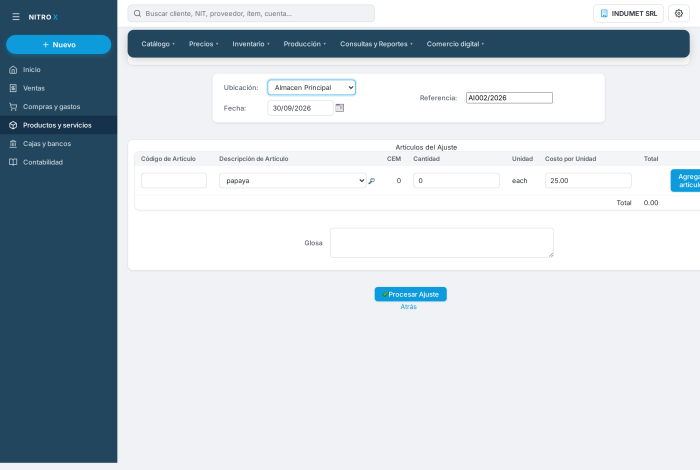Open Contabilidad in sidebar
This screenshot has width=700, height=470.
58,162
